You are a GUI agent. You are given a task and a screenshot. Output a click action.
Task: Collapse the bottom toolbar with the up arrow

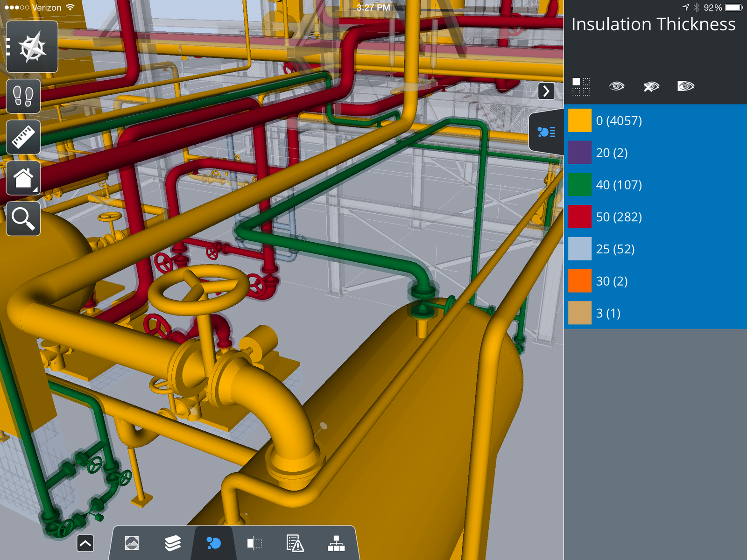tap(85, 543)
